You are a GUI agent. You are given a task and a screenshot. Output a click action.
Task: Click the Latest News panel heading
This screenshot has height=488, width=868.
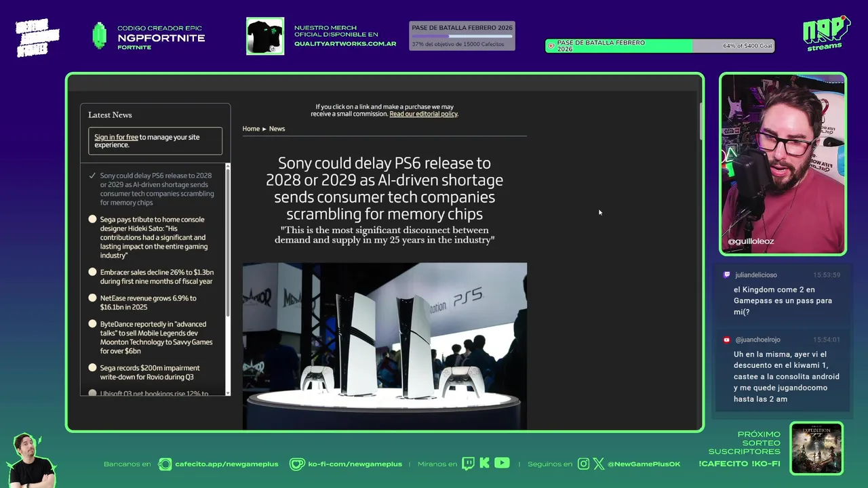tap(110, 115)
